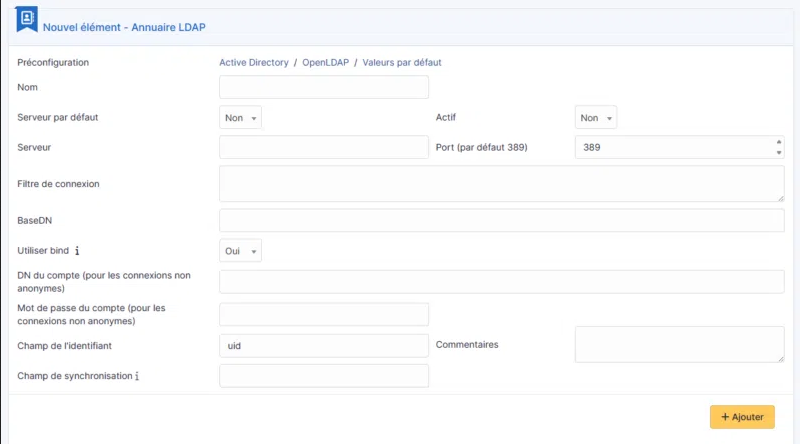Viewport: 800px width, 444px height.
Task: Click the BaseDN input field
Action: tap(501, 220)
